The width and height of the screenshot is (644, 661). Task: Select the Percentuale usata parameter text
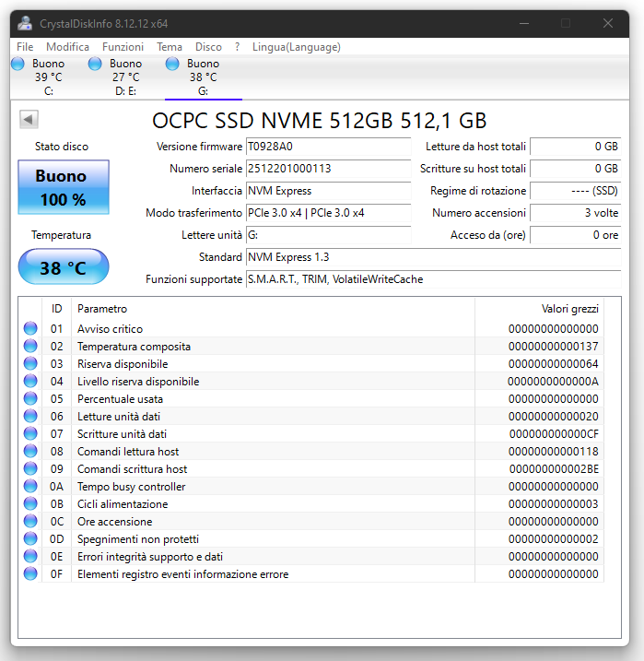pyautogui.click(x=120, y=399)
